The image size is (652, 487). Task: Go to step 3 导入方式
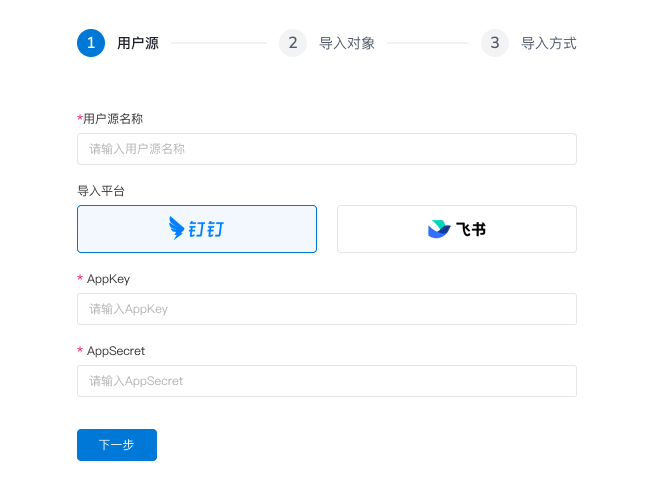tap(529, 43)
